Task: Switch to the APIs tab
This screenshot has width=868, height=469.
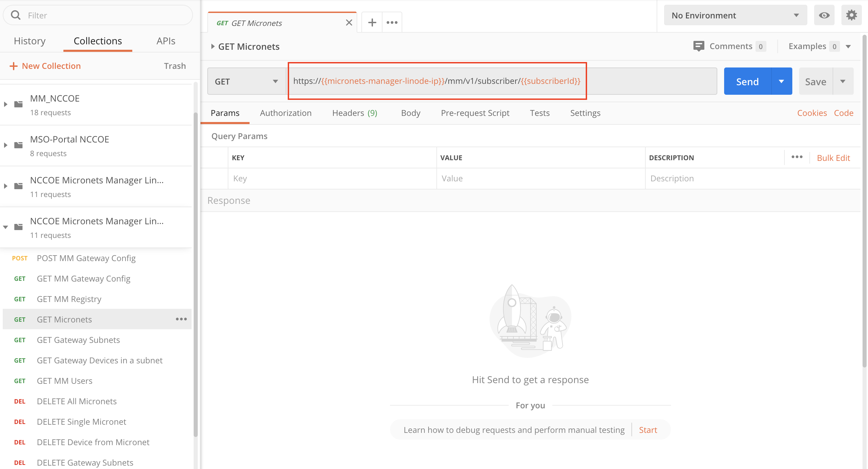Action: click(166, 41)
